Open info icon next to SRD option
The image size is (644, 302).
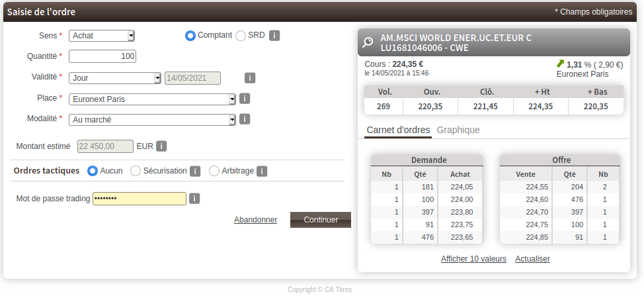274,35
